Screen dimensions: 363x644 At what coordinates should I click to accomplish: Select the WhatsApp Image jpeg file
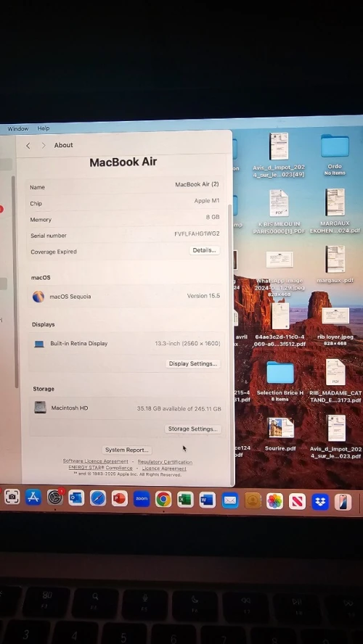click(x=280, y=260)
